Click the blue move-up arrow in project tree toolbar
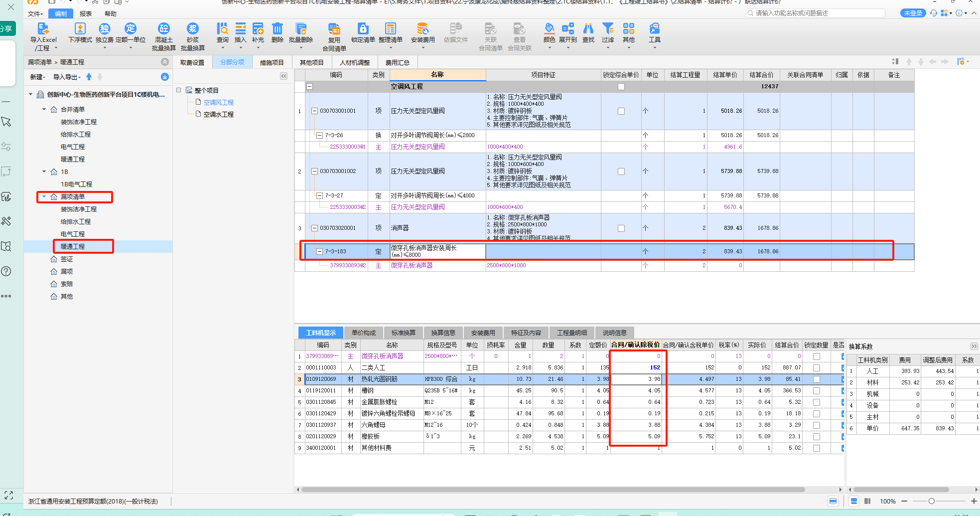Screen dimensions: 980x516 (x=89, y=77)
